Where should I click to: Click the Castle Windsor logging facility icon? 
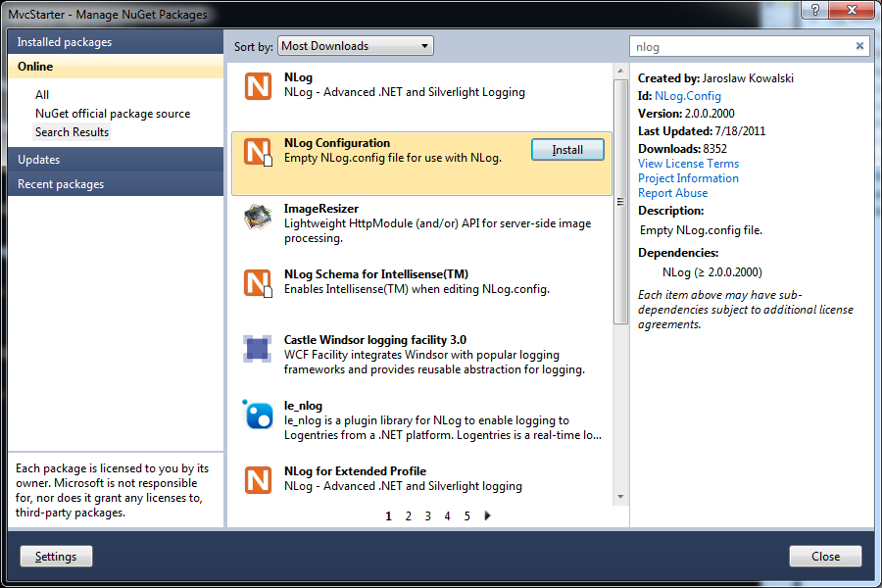258,349
